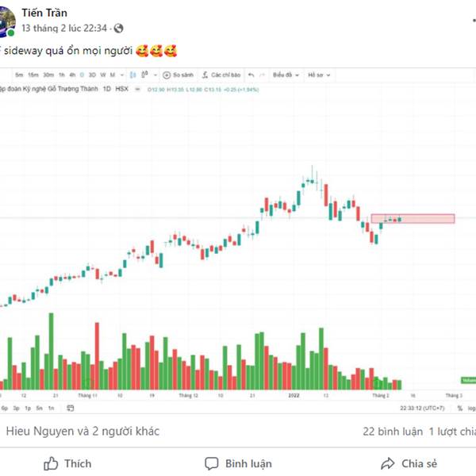Image resolution: width=476 pixels, height=476 pixels.
Task: Open the go-to-date calendar icon
Action: tap(70, 408)
